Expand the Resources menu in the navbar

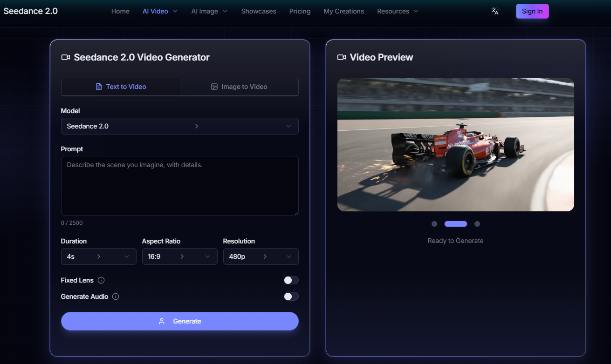tap(397, 11)
